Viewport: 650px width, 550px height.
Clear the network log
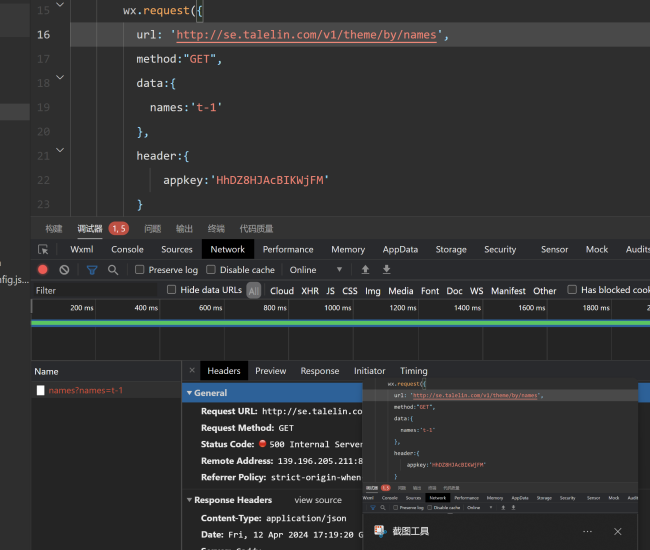tap(64, 270)
